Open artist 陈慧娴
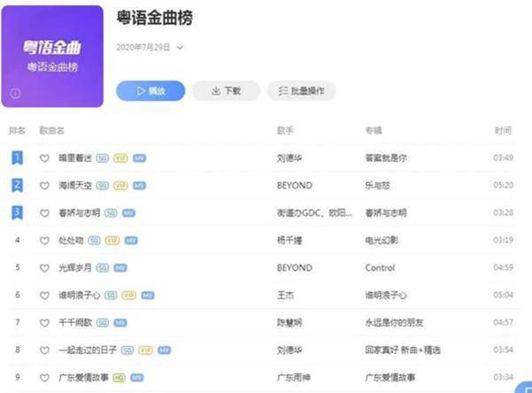This screenshot has width=532, height=393. [289, 323]
